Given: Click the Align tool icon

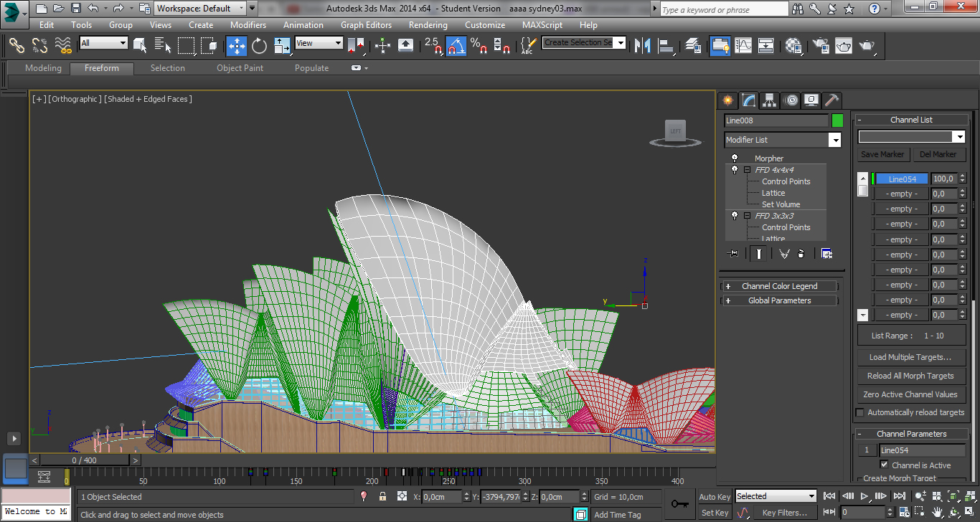Looking at the screenshot, I should (666, 46).
